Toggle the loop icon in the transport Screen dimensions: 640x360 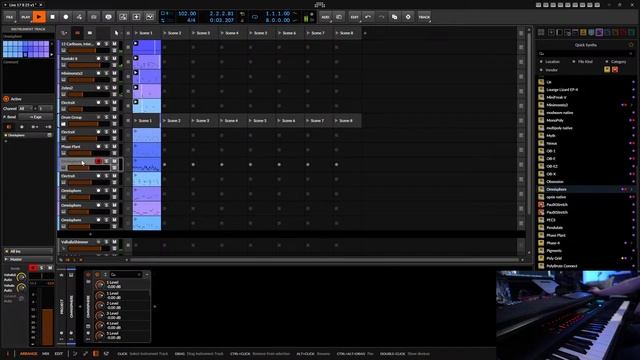click(255, 17)
